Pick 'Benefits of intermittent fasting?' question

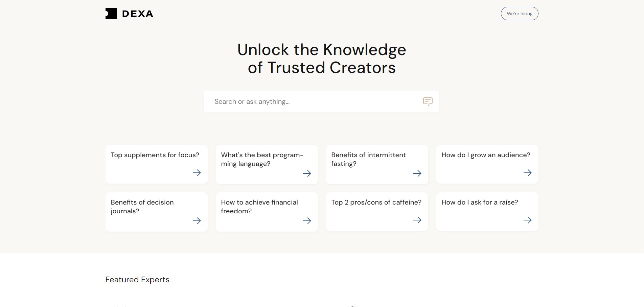pos(368,159)
